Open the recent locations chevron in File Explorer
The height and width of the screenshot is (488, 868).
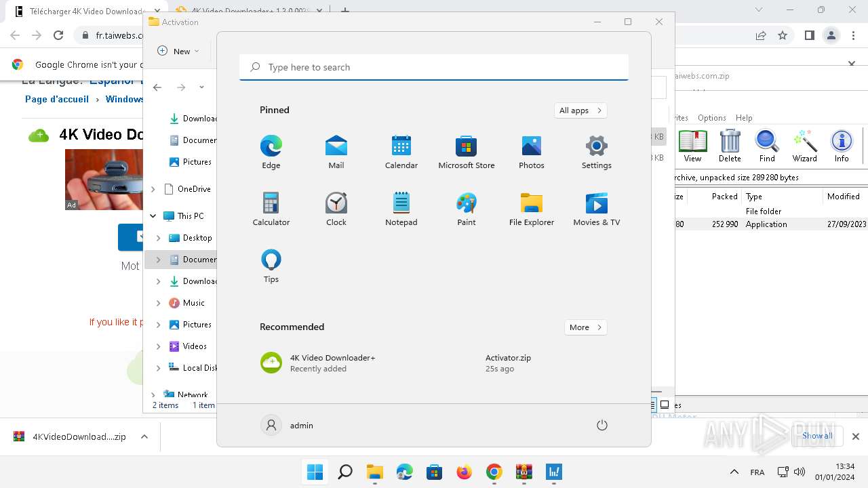point(201,87)
